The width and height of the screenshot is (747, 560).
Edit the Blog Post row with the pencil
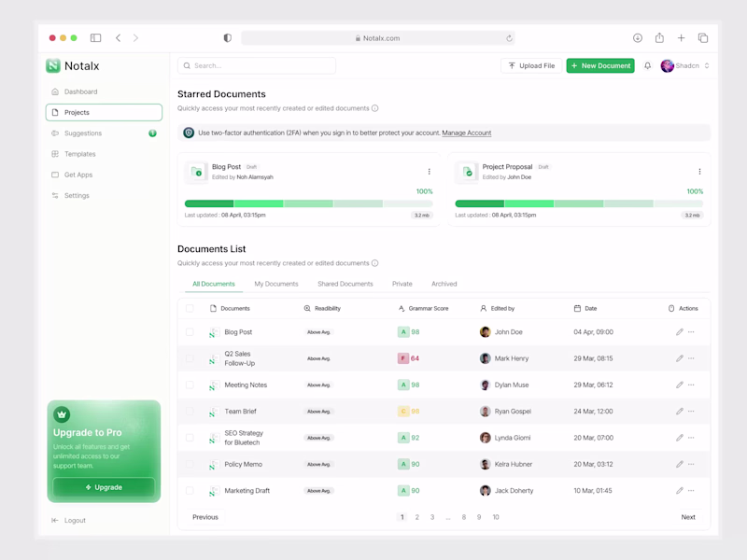680,332
